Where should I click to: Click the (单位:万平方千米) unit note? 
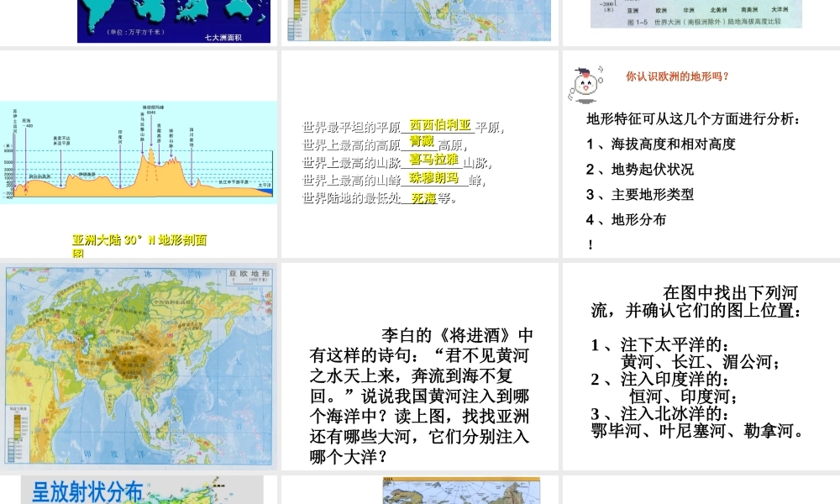[136, 32]
